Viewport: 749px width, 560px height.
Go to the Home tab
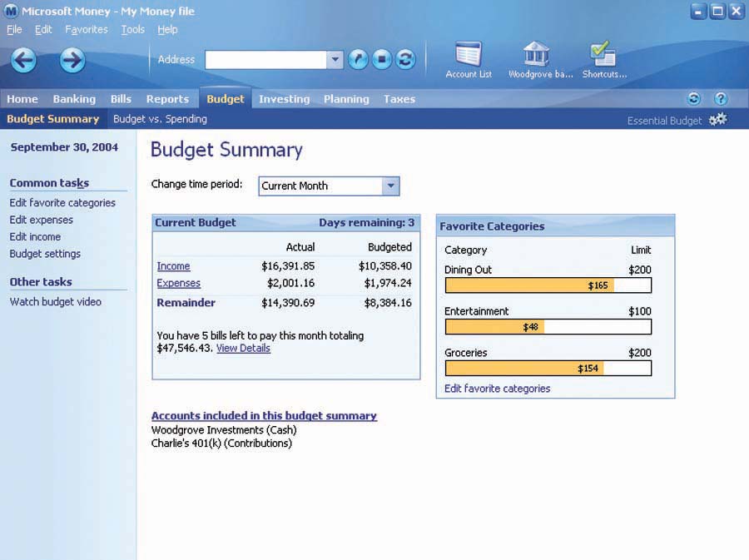click(x=22, y=99)
